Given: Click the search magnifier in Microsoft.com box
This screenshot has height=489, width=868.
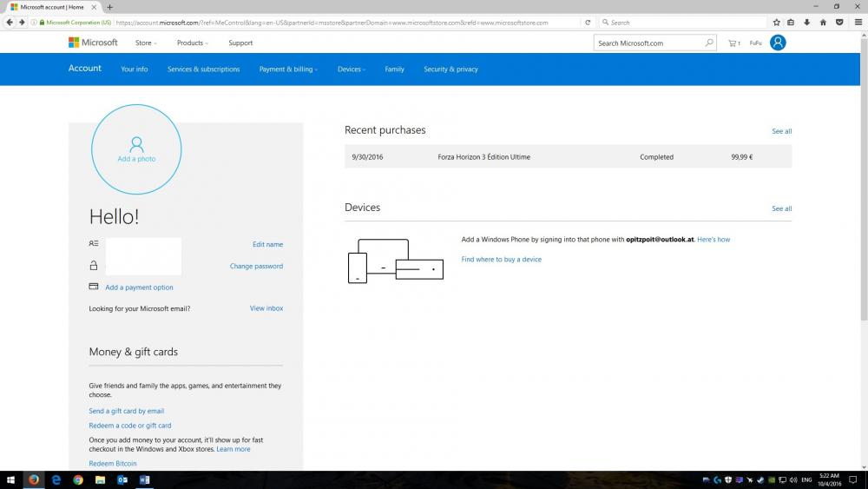Looking at the screenshot, I should coord(709,43).
